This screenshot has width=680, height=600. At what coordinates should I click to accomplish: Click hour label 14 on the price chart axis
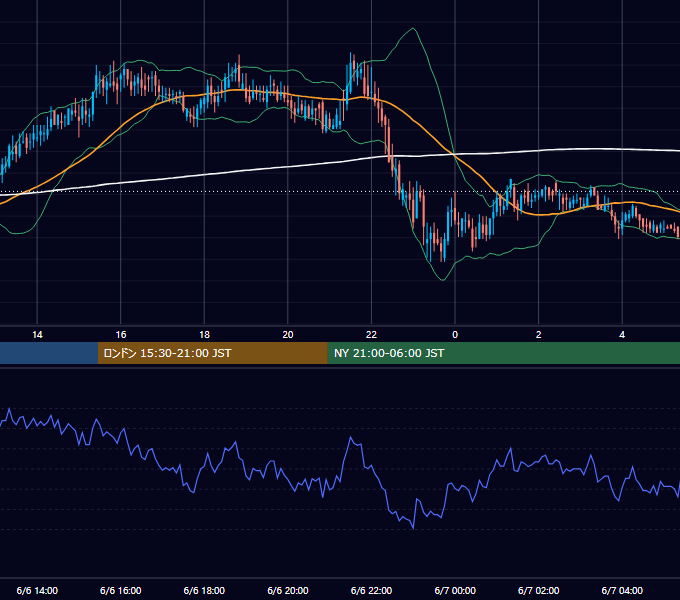coord(37,334)
